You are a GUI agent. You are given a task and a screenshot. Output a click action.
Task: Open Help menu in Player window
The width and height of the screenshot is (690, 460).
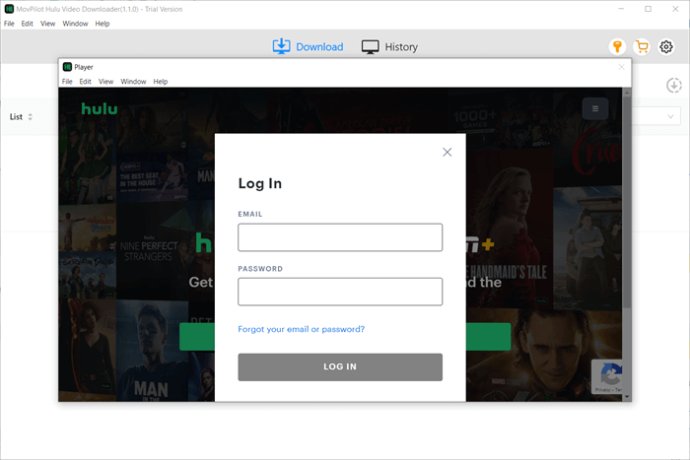(161, 82)
